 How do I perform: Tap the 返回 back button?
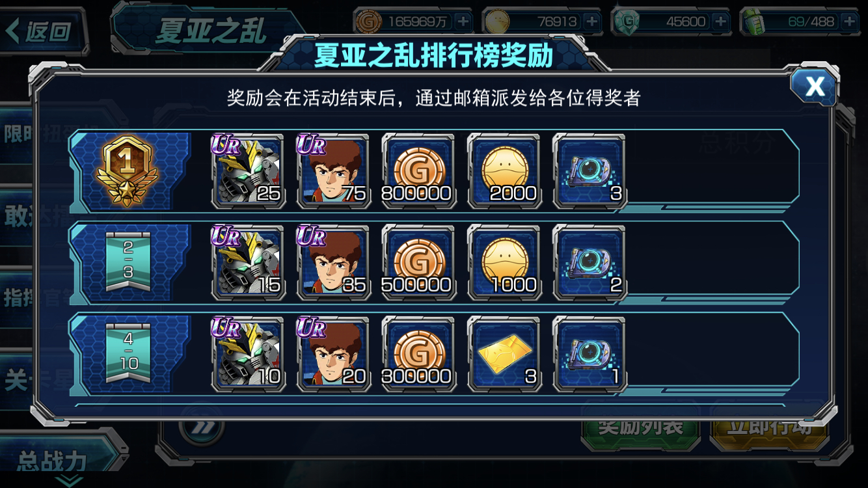tap(42, 31)
